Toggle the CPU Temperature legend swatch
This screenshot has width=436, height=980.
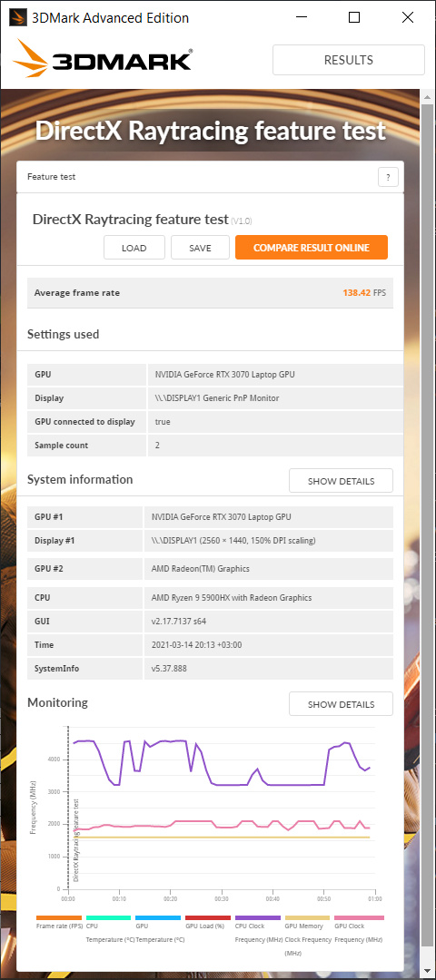click(x=110, y=918)
